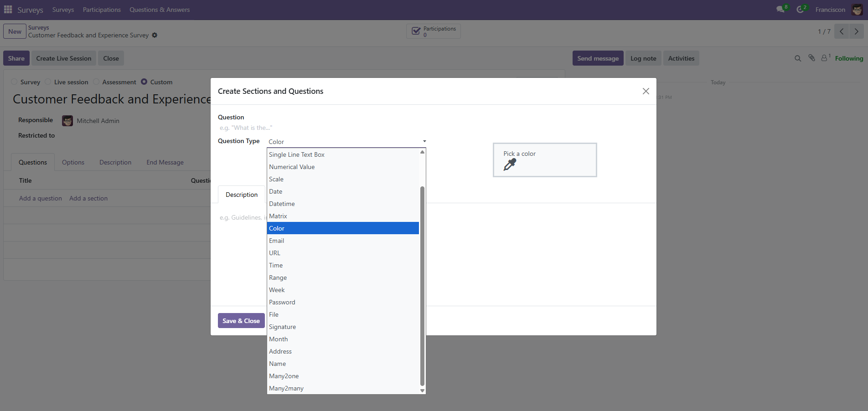This screenshot has height=411, width=868.
Task: Open the activities clock icon in top bar
Action: pyautogui.click(x=801, y=10)
